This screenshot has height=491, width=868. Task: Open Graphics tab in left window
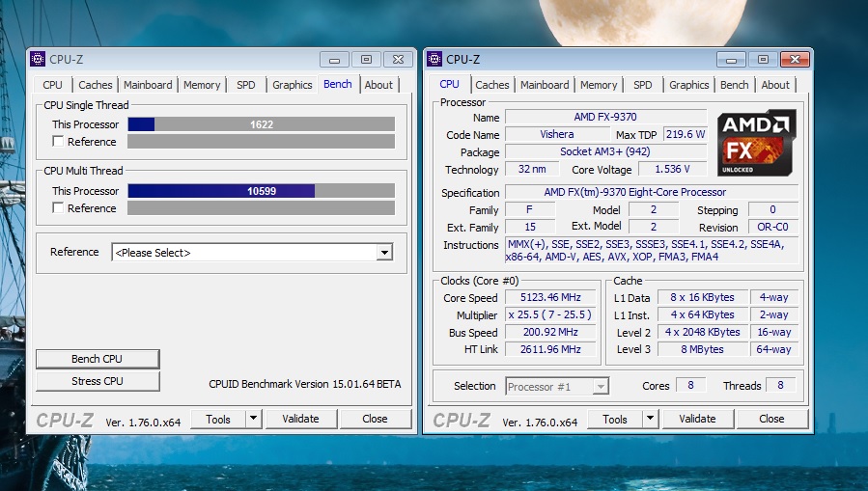tap(293, 85)
